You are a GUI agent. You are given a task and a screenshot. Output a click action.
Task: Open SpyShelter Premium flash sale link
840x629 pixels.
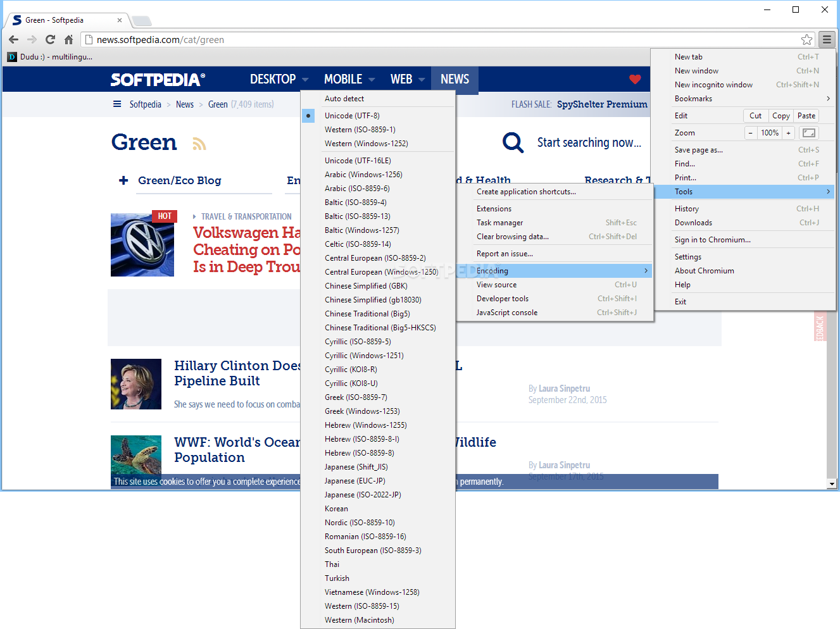point(602,104)
